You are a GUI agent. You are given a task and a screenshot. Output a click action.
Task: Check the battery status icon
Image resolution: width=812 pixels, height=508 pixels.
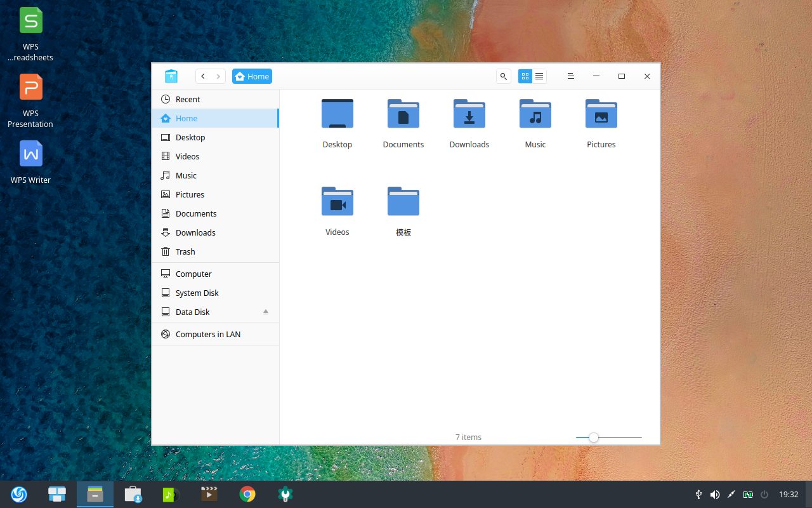(x=747, y=494)
